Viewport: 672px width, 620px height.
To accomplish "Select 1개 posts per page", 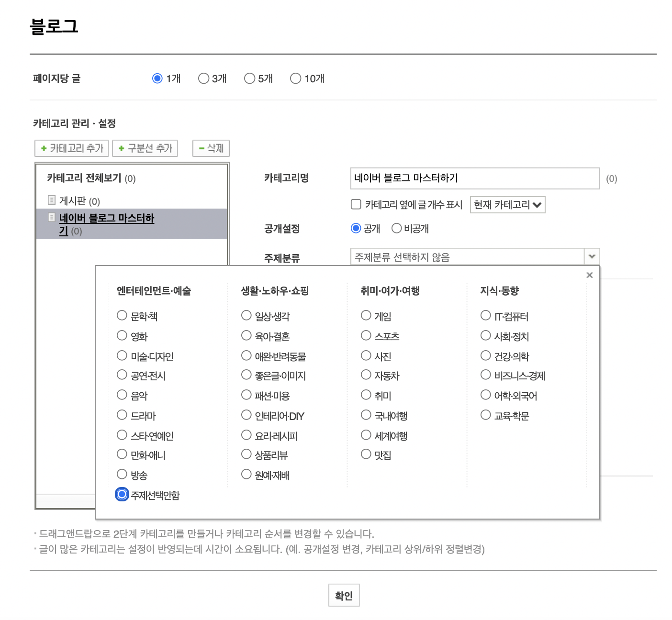I will [157, 78].
